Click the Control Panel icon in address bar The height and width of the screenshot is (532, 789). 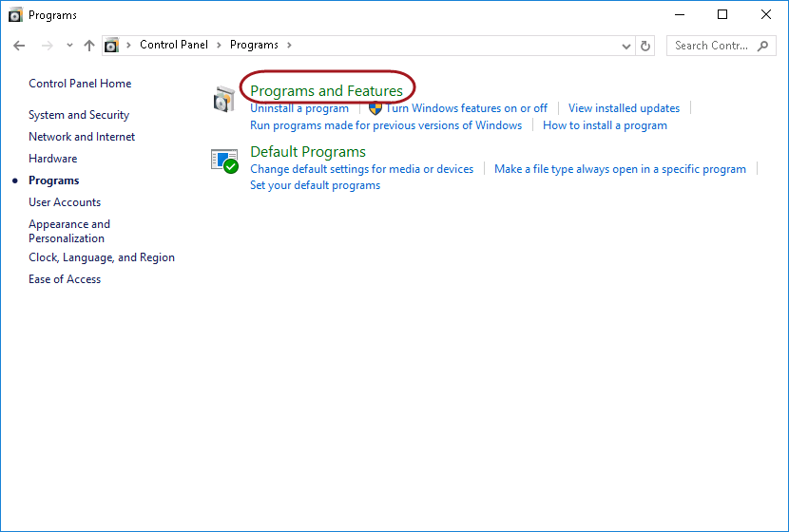(x=112, y=45)
